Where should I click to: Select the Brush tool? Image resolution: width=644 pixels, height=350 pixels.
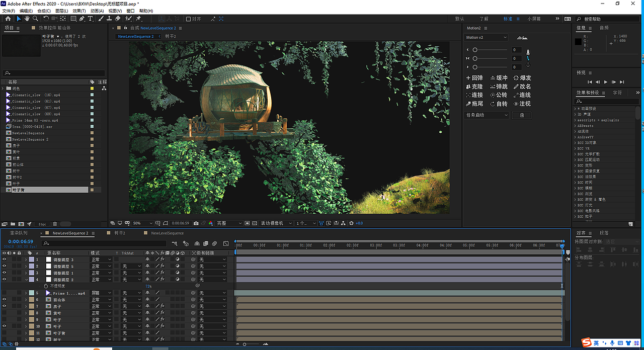point(101,19)
